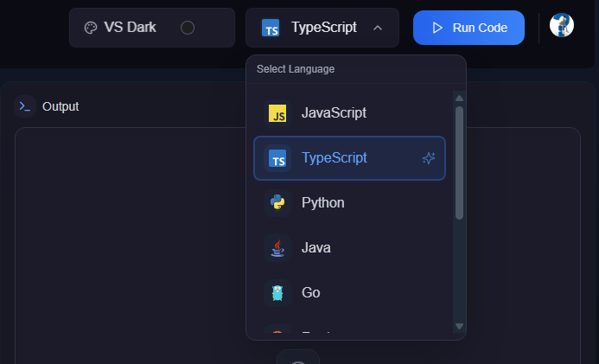Image resolution: width=599 pixels, height=364 pixels.
Task: Click the Python snake logo icon
Action: [x=277, y=202]
